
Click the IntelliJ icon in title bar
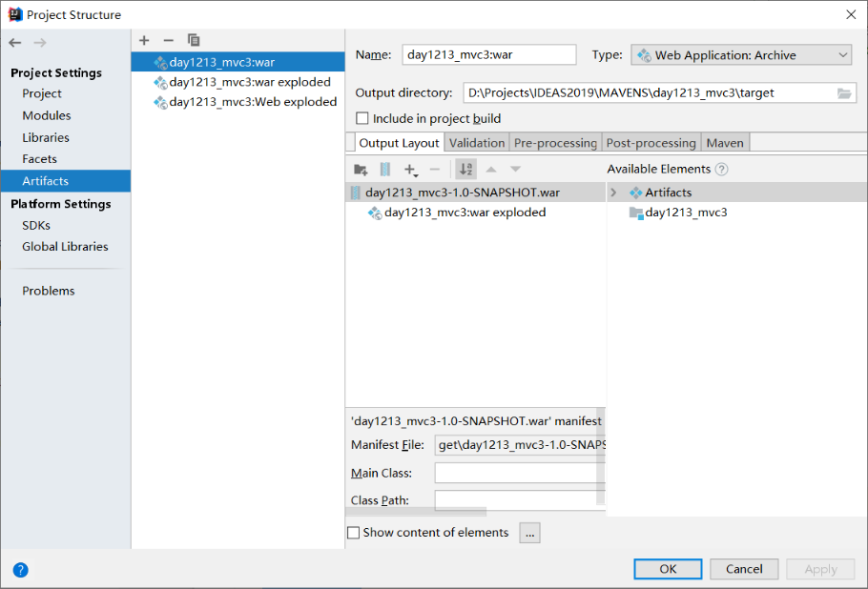pyautogui.click(x=15, y=14)
